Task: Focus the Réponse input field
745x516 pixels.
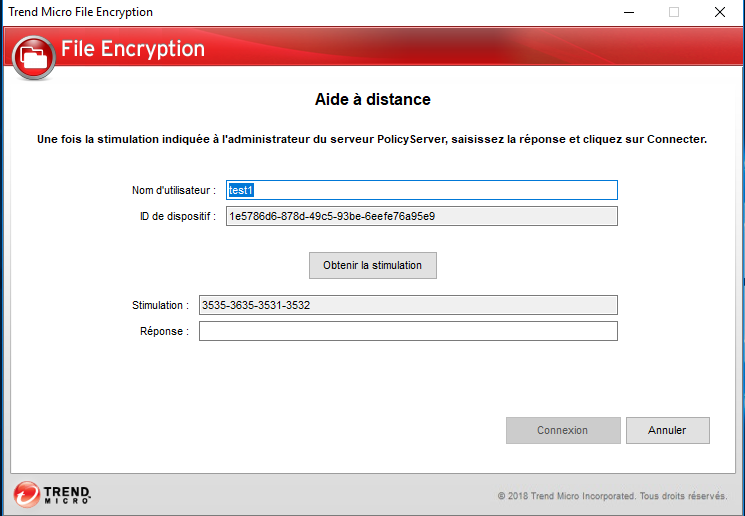Action: pyautogui.click(x=408, y=331)
